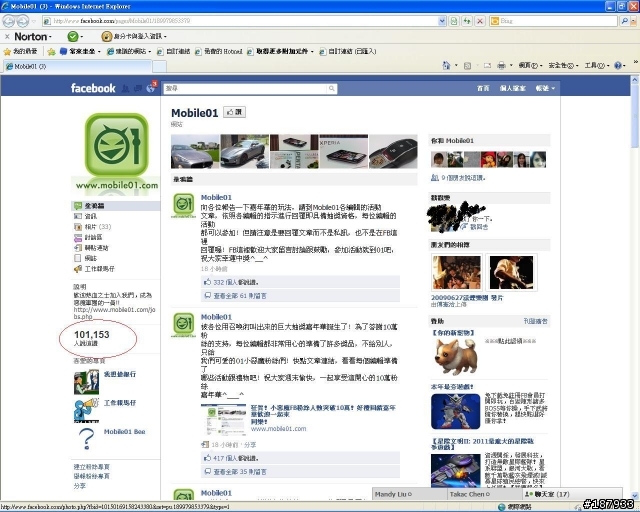Go back with the IE Back arrow

pyautogui.click(x=9, y=20)
